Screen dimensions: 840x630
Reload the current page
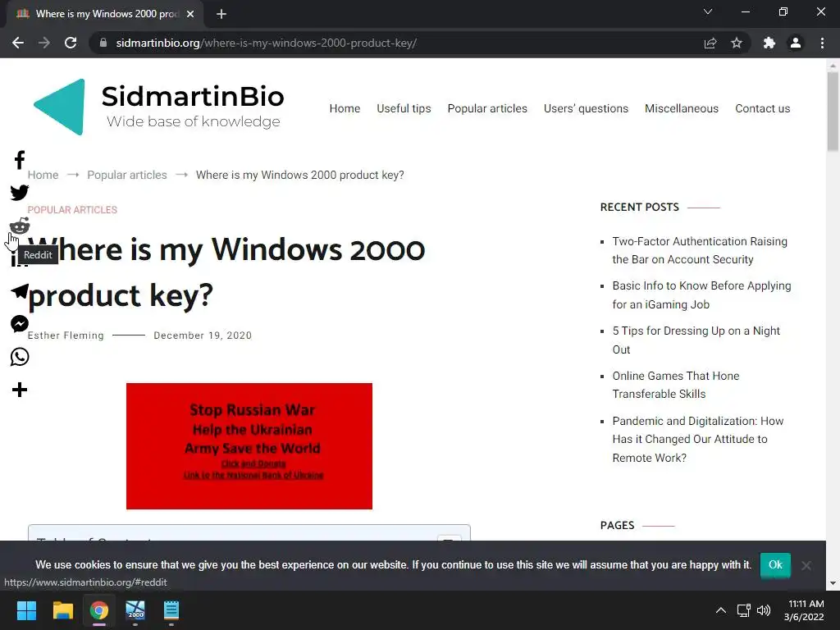coord(71,43)
